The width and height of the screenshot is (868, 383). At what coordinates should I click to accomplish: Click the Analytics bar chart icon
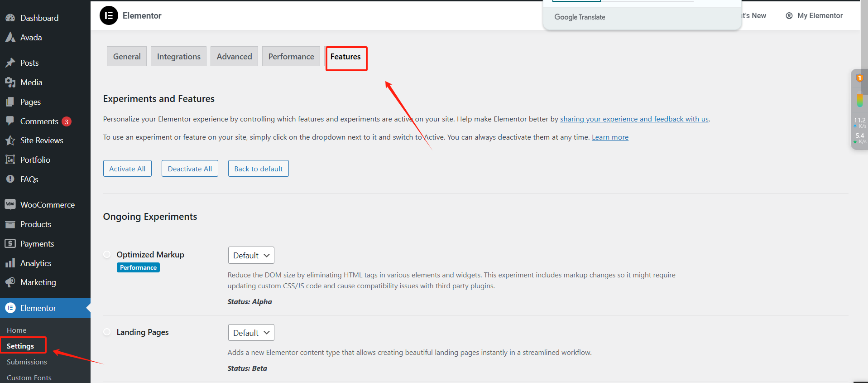pyautogui.click(x=10, y=263)
